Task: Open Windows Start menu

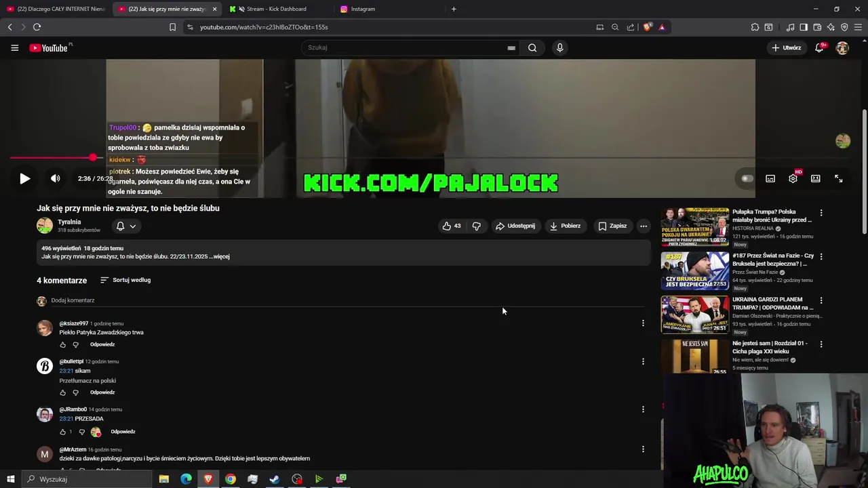Action: 11,479
